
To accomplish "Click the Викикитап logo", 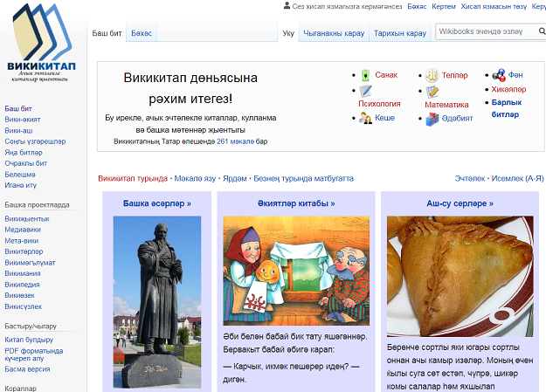I will (x=41, y=43).
